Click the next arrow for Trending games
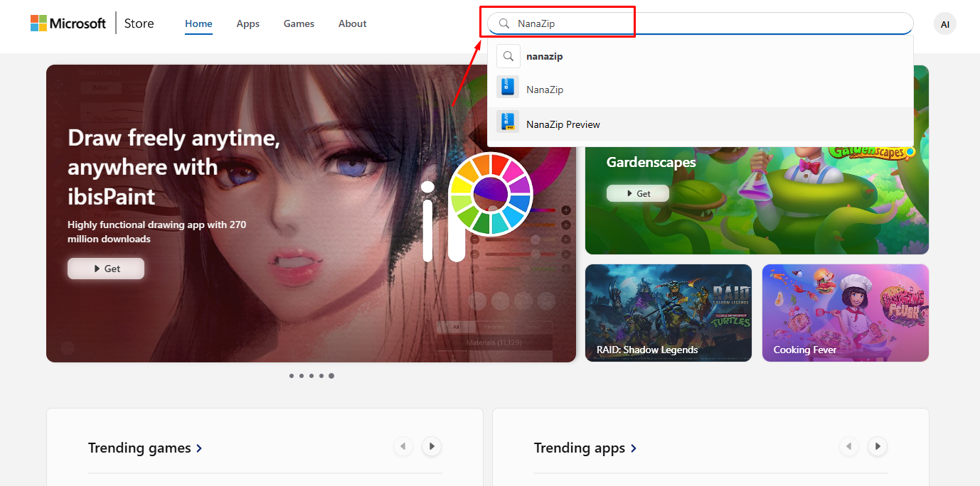The height and width of the screenshot is (486, 980). click(x=431, y=446)
